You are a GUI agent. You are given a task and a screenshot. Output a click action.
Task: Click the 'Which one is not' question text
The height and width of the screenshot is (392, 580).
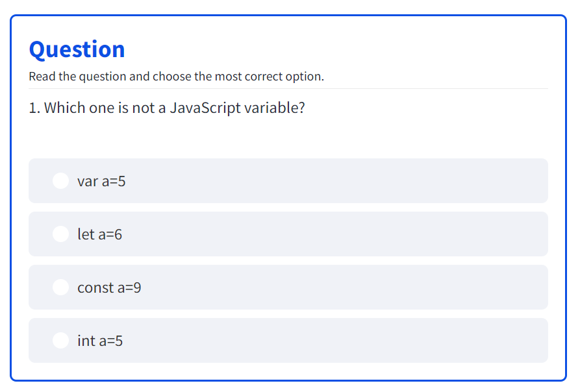[97, 108]
